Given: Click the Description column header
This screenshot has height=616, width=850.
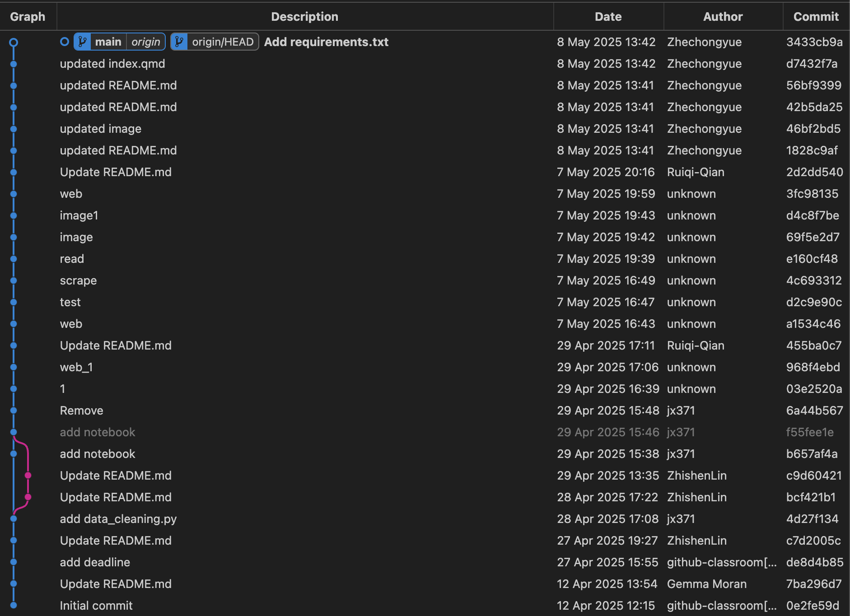Looking at the screenshot, I should point(304,16).
